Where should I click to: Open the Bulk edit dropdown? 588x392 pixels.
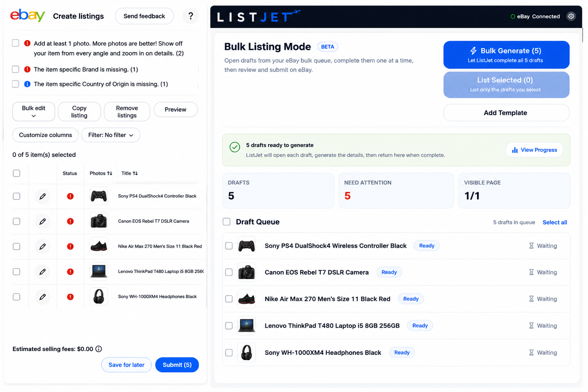[x=34, y=111]
